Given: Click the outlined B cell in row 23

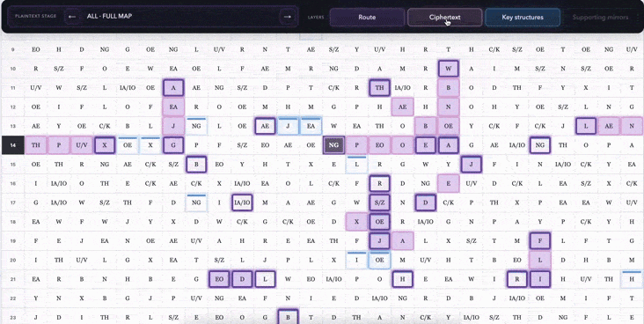Looking at the screenshot, I should click(x=288, y=318).
